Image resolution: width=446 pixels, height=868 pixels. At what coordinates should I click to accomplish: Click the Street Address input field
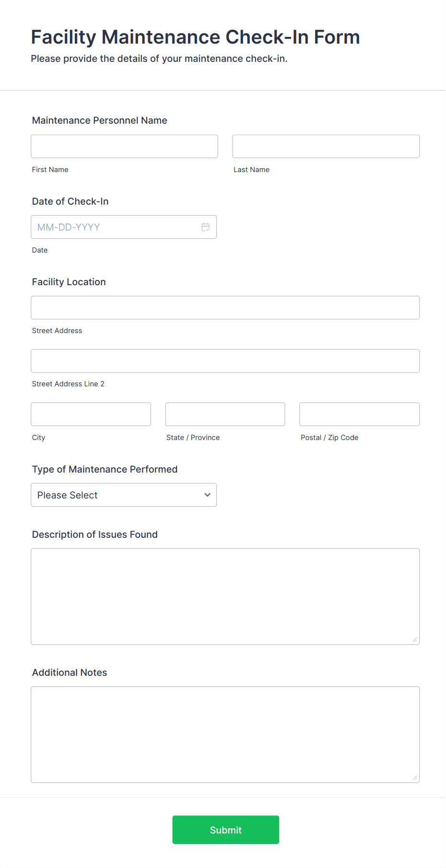tap(225, 308)
